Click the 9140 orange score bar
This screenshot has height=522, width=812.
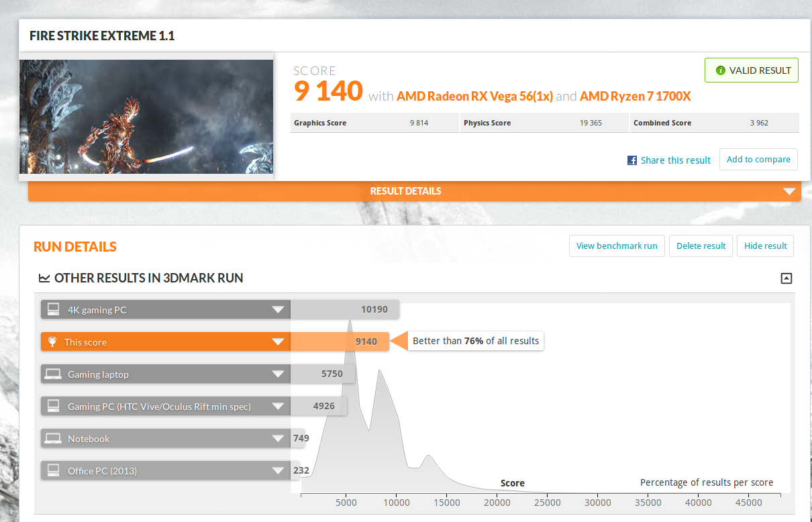pyautogui.click(x=340, y=342)
